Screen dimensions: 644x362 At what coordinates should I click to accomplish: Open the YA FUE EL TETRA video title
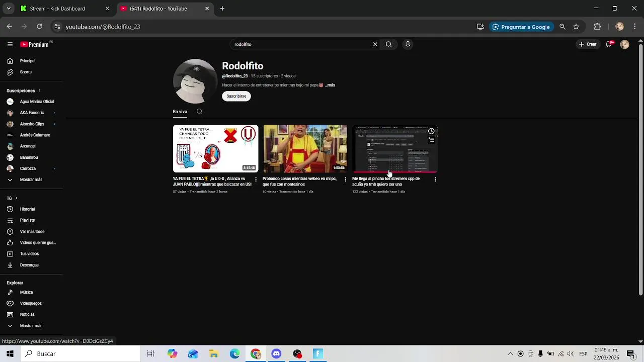click(x=212, y=182)
